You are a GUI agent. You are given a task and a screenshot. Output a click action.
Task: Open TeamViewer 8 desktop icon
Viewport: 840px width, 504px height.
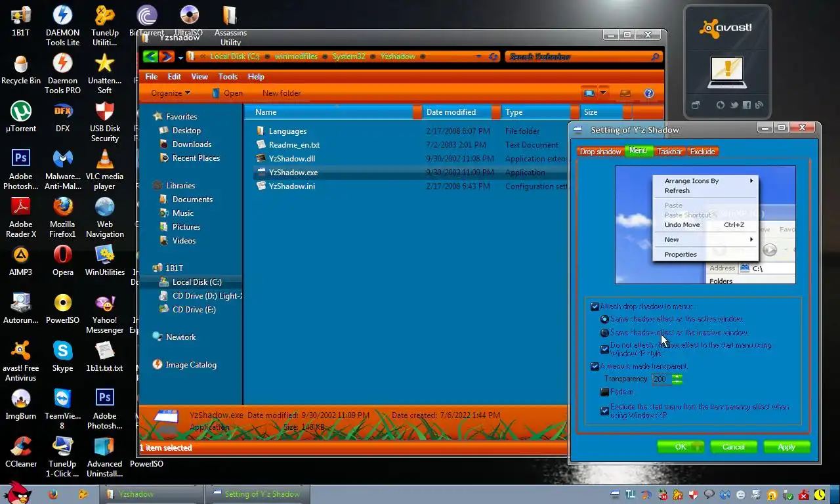[63, 409]
